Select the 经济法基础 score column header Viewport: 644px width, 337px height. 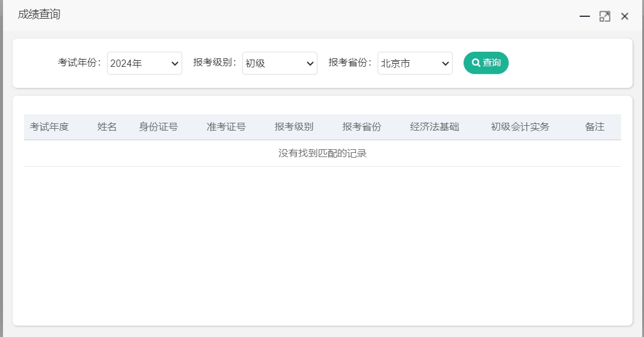pyautogui.click(x=434, y=127)
